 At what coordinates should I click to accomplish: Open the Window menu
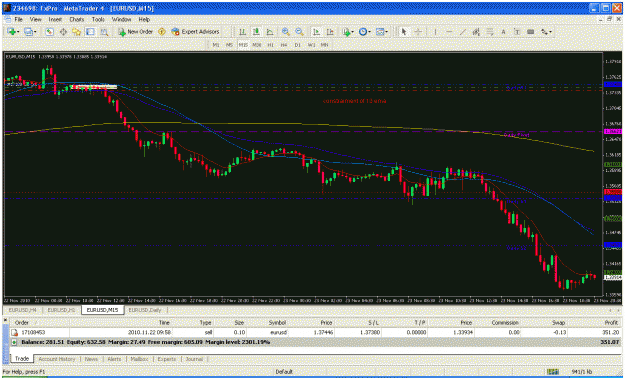point(122,19)
